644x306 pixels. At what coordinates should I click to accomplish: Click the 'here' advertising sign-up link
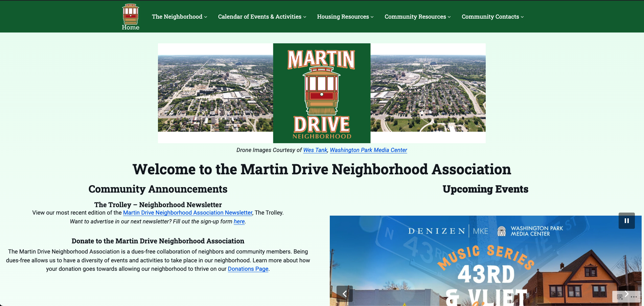tap(239, 221)
